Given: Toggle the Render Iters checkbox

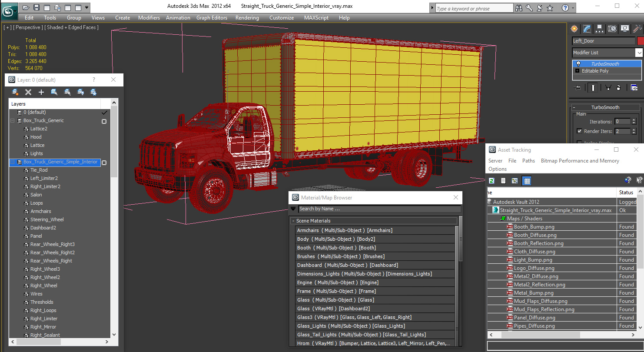Looking at the screenshot, I should pos(579,131).
